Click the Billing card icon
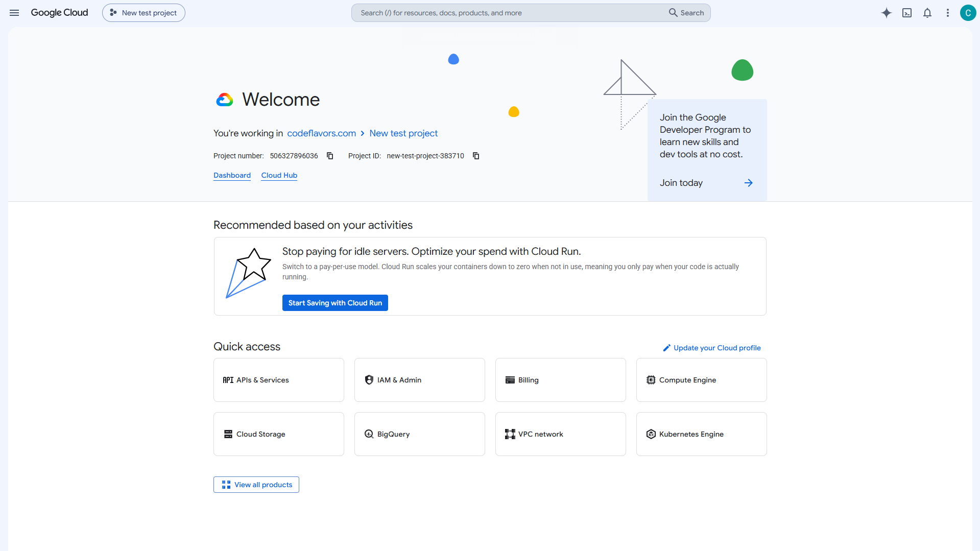980x551 pixels. coord(510,380)
